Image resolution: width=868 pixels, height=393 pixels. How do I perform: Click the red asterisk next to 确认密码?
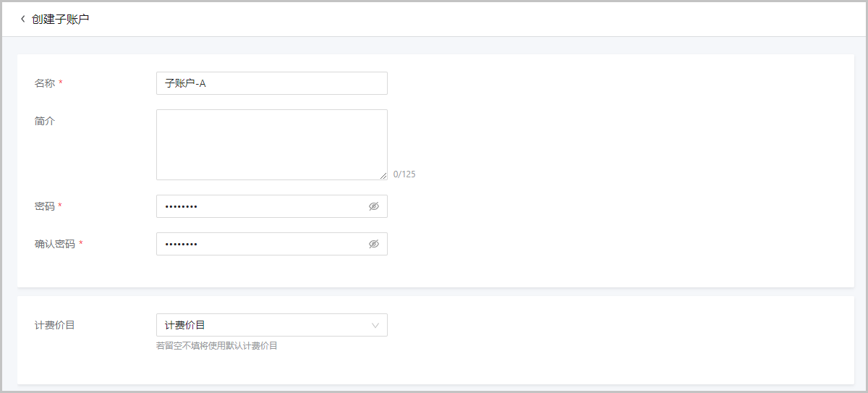(x=81, y=244)
